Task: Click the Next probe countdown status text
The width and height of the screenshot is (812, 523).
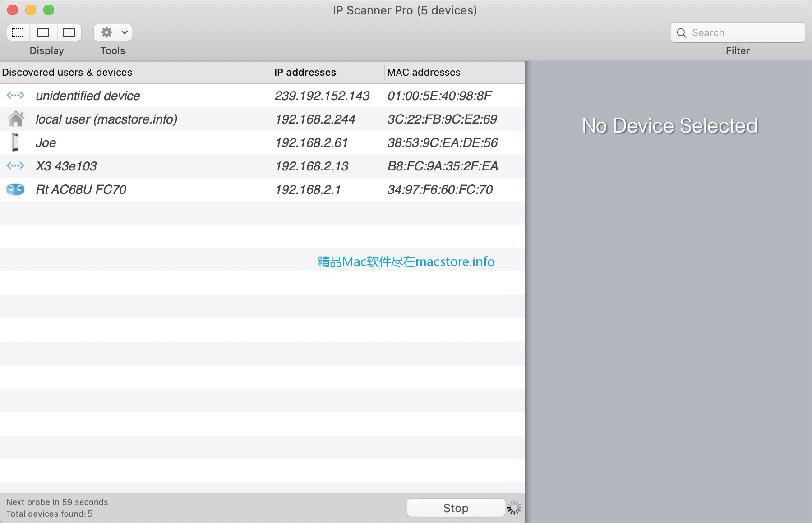Action: click(57, 502)
